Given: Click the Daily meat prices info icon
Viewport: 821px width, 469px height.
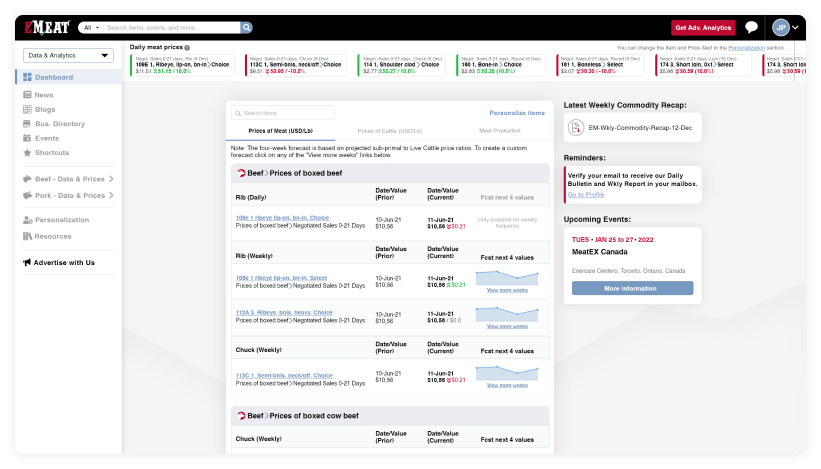Looking at the screenshot, I should pyautogui.click(x=187, y=48).
